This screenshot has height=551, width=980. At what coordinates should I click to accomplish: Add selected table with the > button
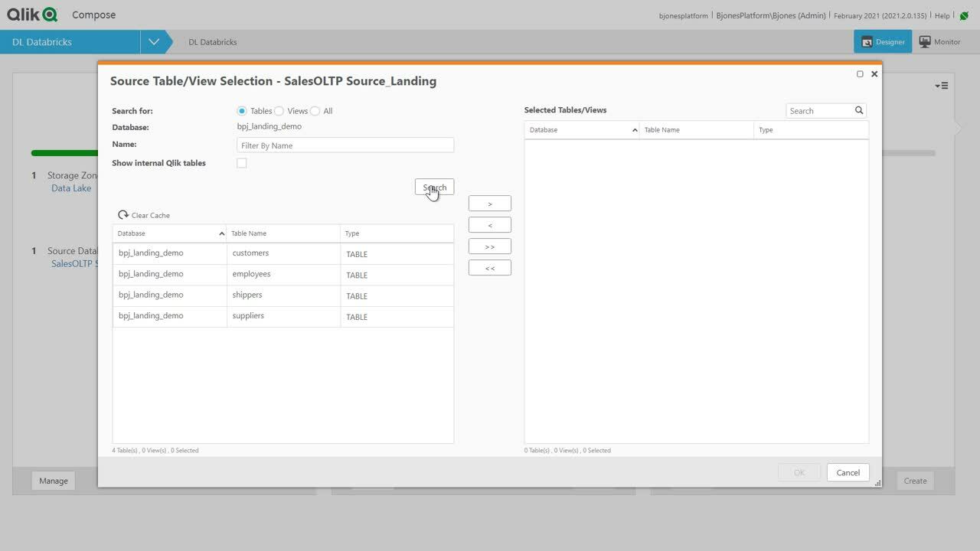(x=490, y=204)
